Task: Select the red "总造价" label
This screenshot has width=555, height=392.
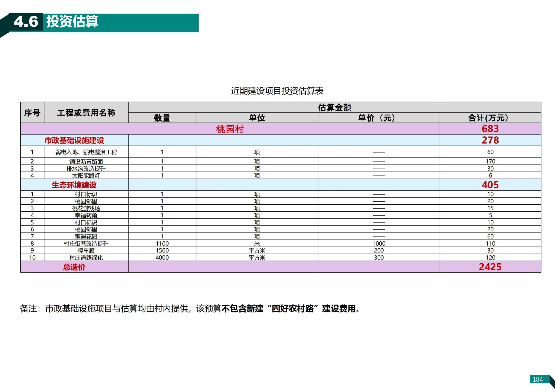Action: pos(74,267)
